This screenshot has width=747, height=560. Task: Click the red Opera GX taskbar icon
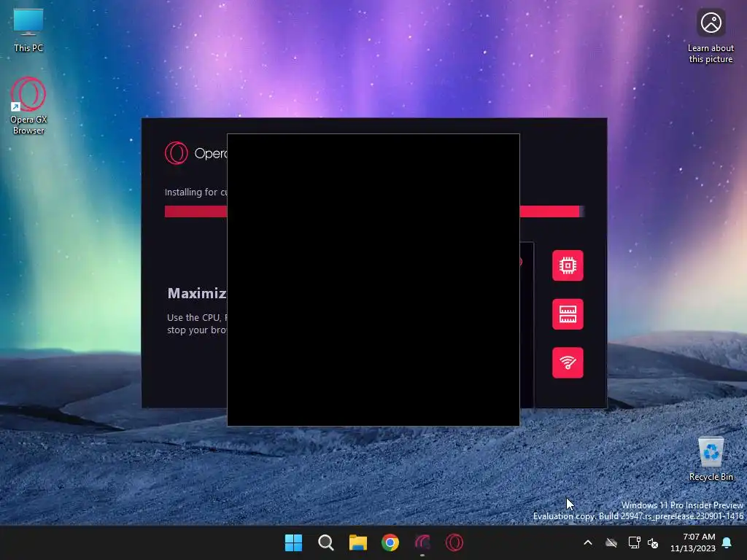(x=454, y=542)
